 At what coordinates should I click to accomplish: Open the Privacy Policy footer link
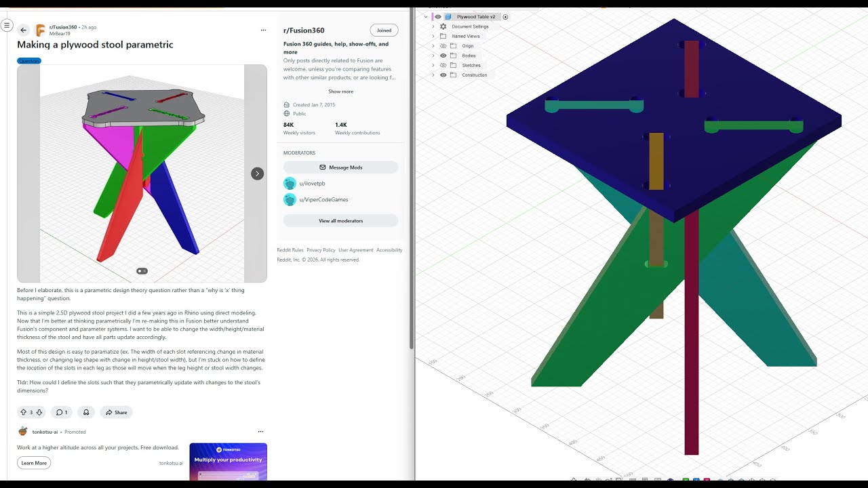[321, 250]
